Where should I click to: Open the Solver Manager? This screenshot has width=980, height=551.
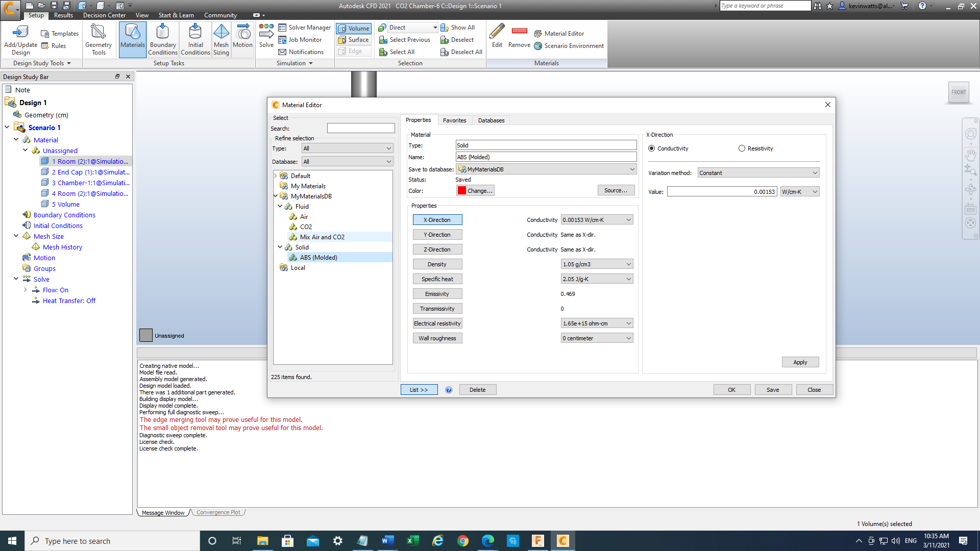(304, 28)
